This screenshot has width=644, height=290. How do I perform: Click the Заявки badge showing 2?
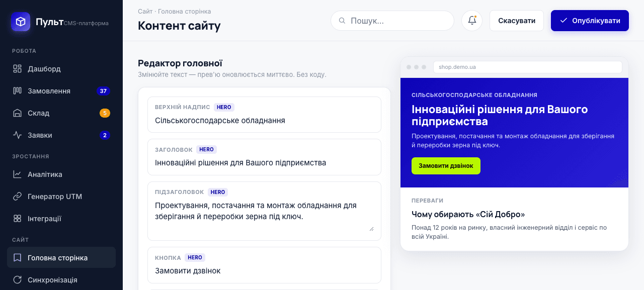click(105, 135)
